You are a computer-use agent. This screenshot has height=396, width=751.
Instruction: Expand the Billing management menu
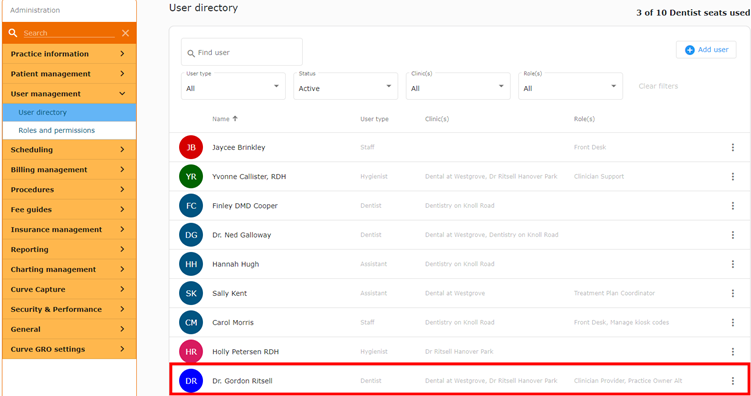click(x=69, y=170)
